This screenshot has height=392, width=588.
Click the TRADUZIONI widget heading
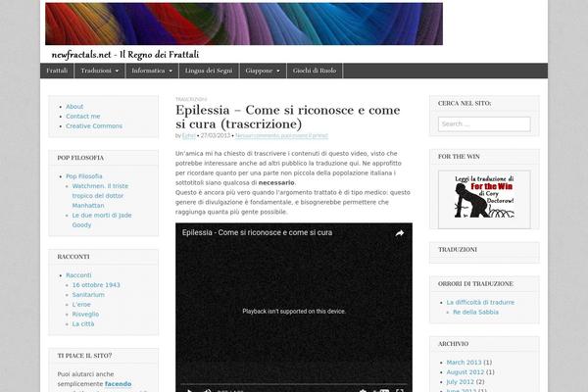458,250
